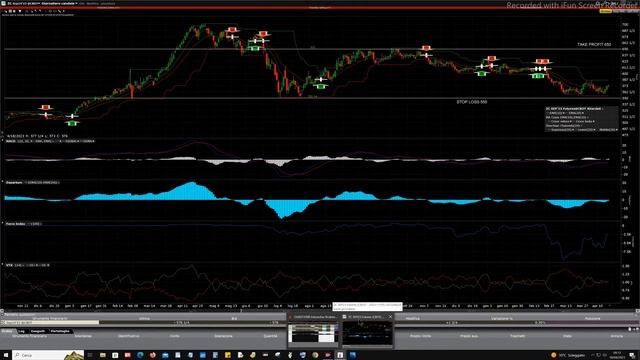640x360 pixels.
Task: Open the Mail app on the taskbar
Action: [165, 355]
